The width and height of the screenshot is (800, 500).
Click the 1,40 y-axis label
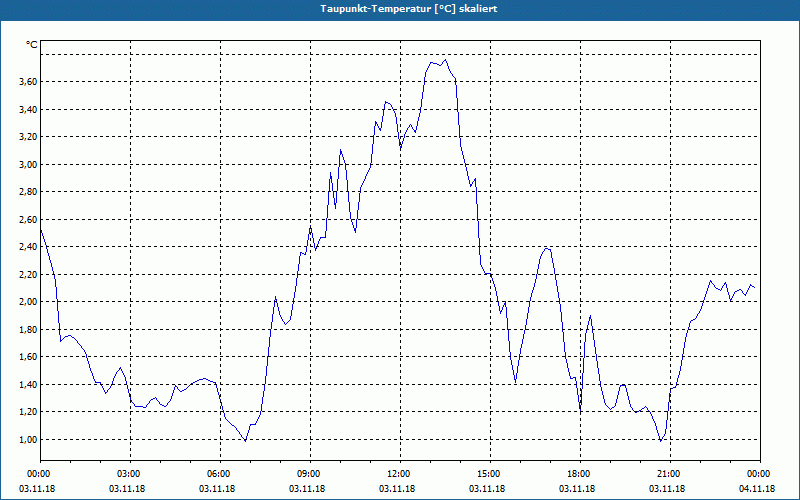click(x=28, y=384)
